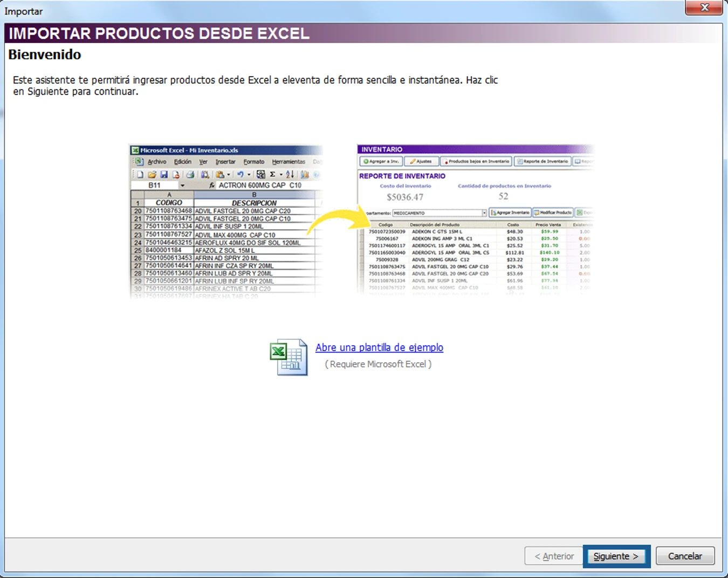
Task: Click the Sort Ascending icon in Excel toolbar
Action: coord(290,174)
